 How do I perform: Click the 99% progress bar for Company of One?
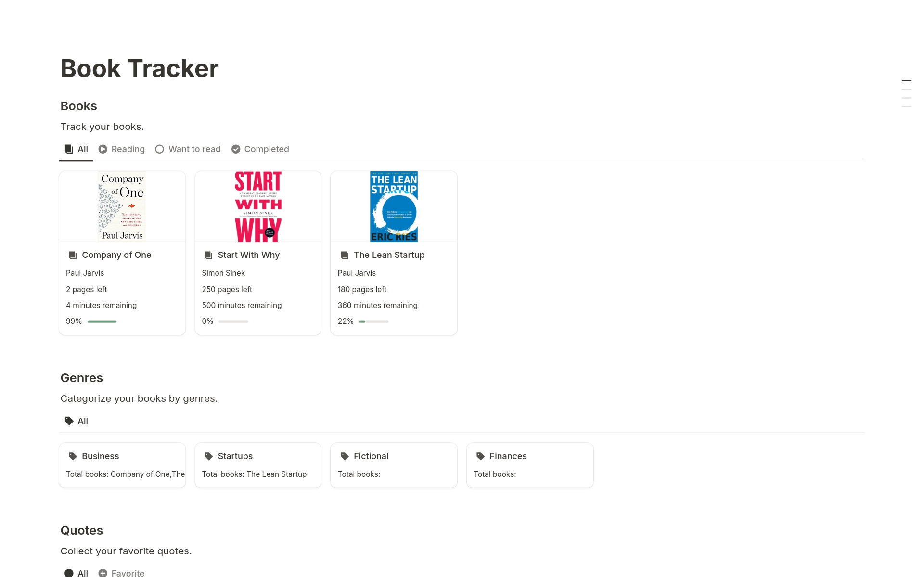102,321
